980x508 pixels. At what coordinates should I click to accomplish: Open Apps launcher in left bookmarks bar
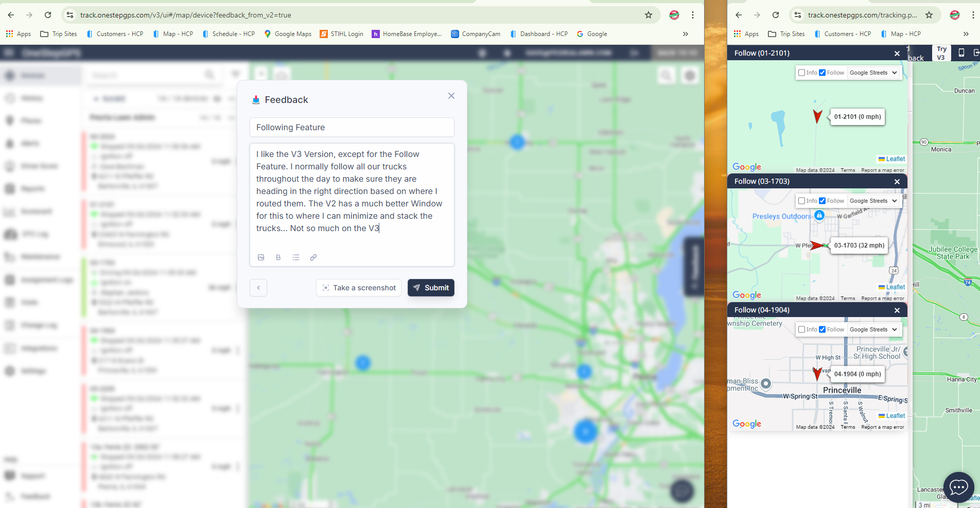pyautogui.click(x=18, y=34)
